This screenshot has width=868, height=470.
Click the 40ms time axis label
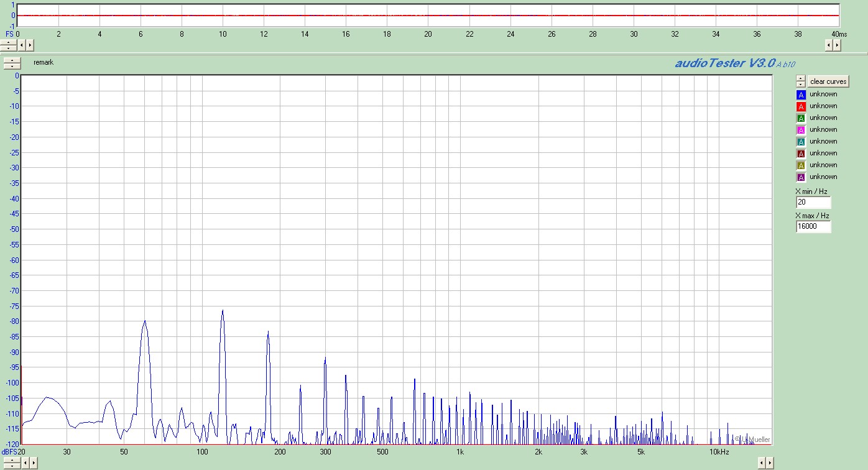[x=839, y=34]
